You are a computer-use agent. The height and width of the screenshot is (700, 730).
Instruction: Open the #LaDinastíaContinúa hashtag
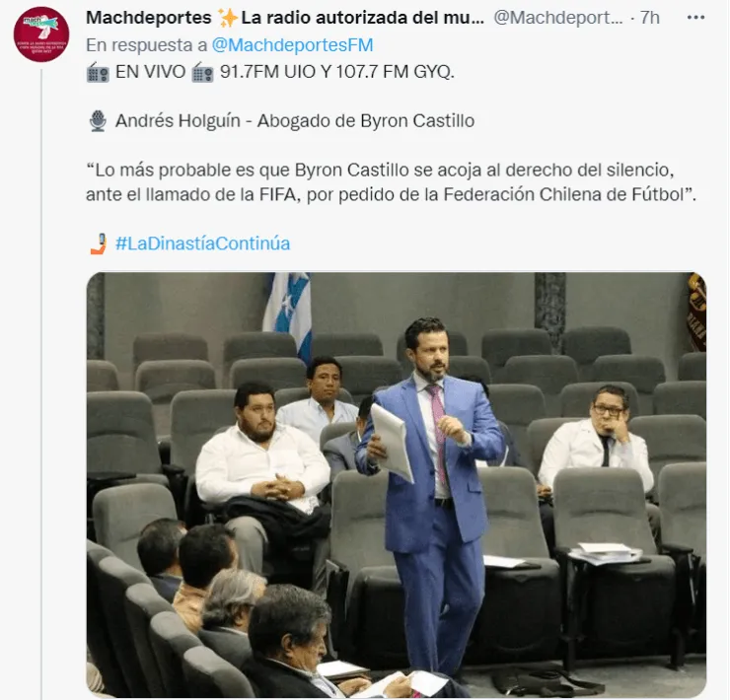pos(202,244)
